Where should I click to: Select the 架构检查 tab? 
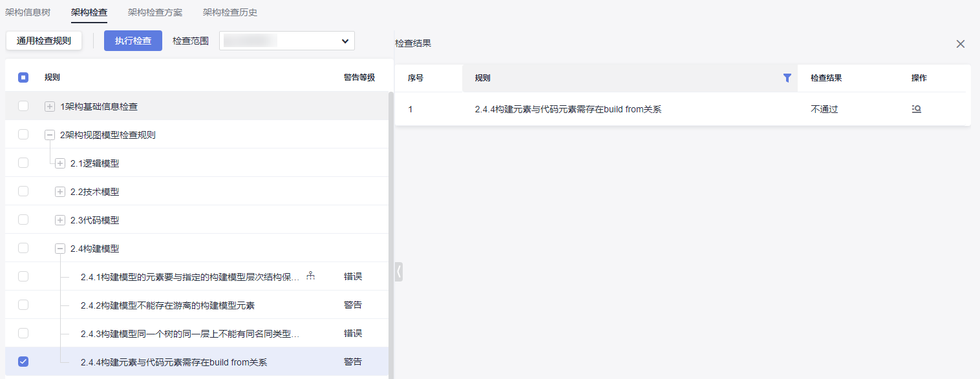click(x=89, y=12)
